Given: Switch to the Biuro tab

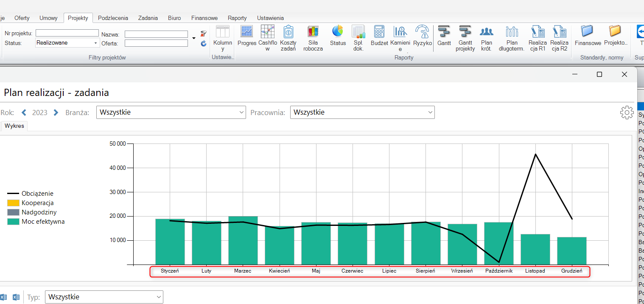Looking at the screenshot, I should click(x=174, y=18).
